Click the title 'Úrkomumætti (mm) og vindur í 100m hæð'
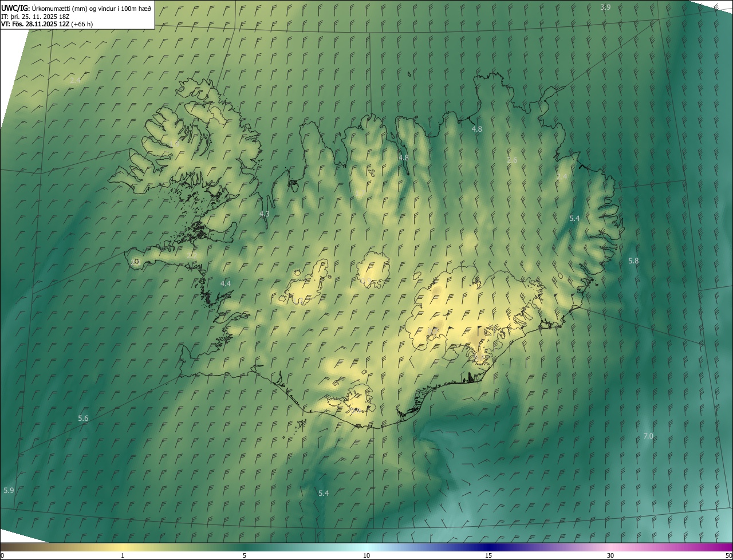 92,8
